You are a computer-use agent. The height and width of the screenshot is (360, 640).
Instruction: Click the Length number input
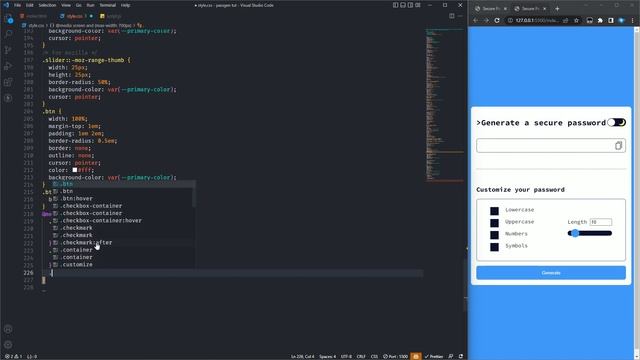pyautogui.click(x=600, y=222)
